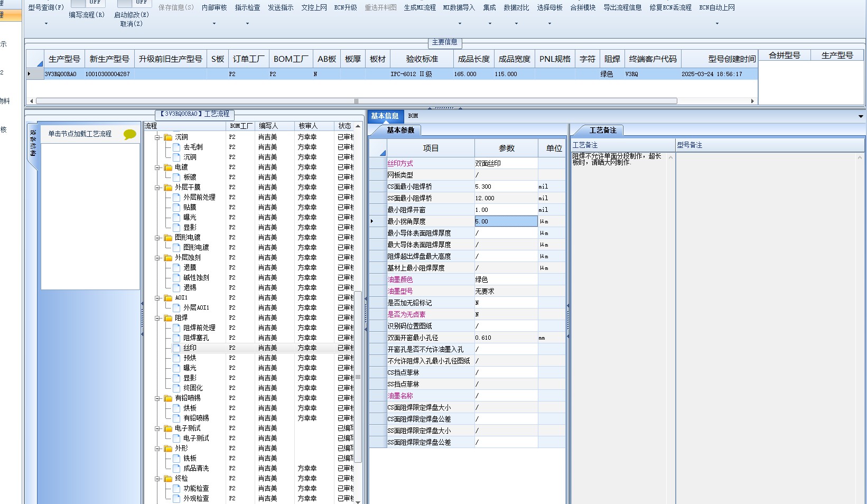Click the ECN升级 button

coord(346,8)
